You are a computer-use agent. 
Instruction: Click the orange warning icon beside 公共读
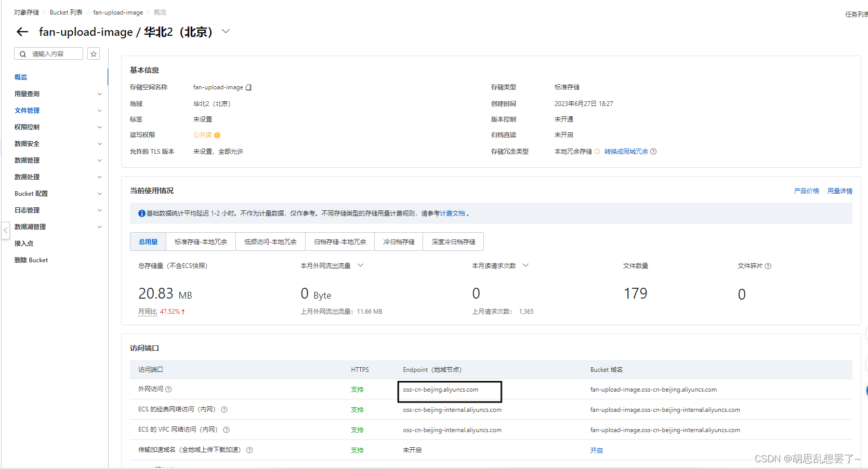point(217,135)
